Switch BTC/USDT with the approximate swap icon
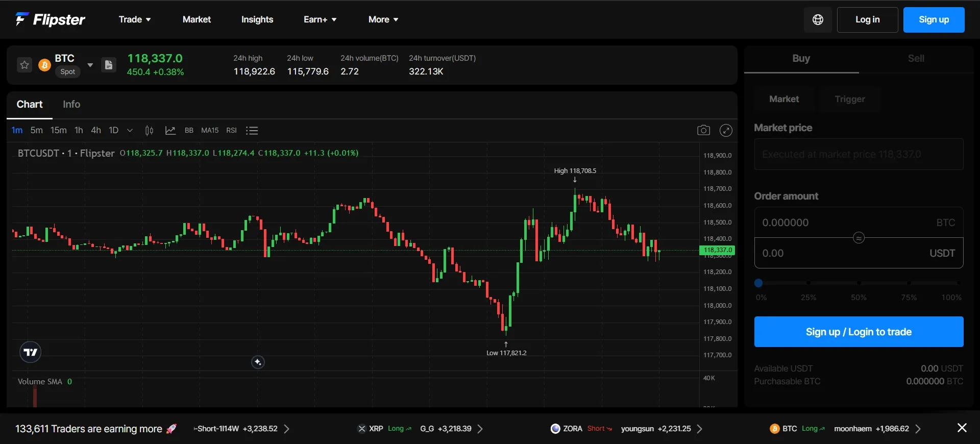Image resolution: width=980 pixels, height=444 pixels. pos(859,238)
